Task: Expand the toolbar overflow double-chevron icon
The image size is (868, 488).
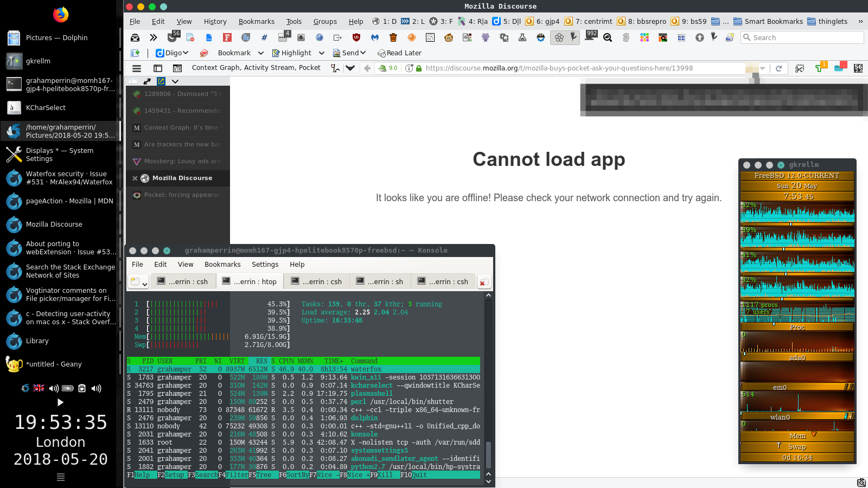Action: 154,37
